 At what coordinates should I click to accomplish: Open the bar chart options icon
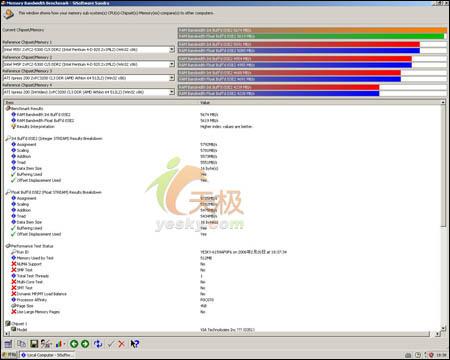coord(60,344)
